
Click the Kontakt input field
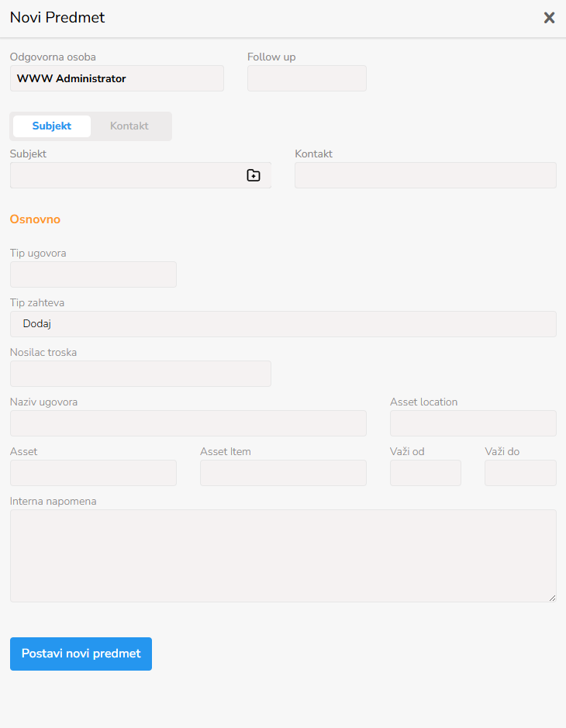pos(425,175)
